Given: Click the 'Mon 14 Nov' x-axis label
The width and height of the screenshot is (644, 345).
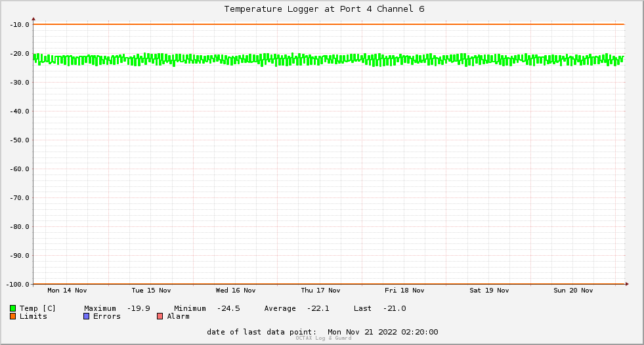Looking at the screenshot, I should [x=67, y=291].
